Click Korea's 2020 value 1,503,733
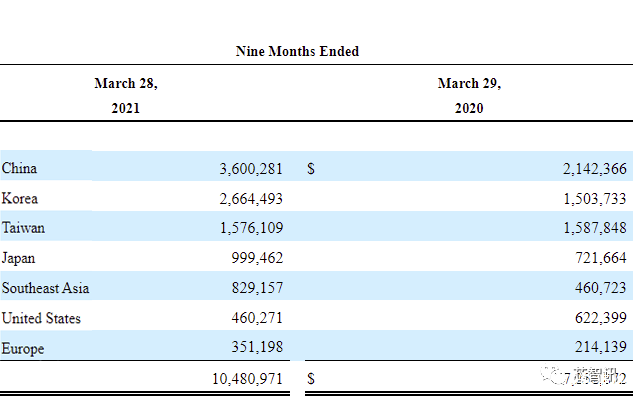 594,199
